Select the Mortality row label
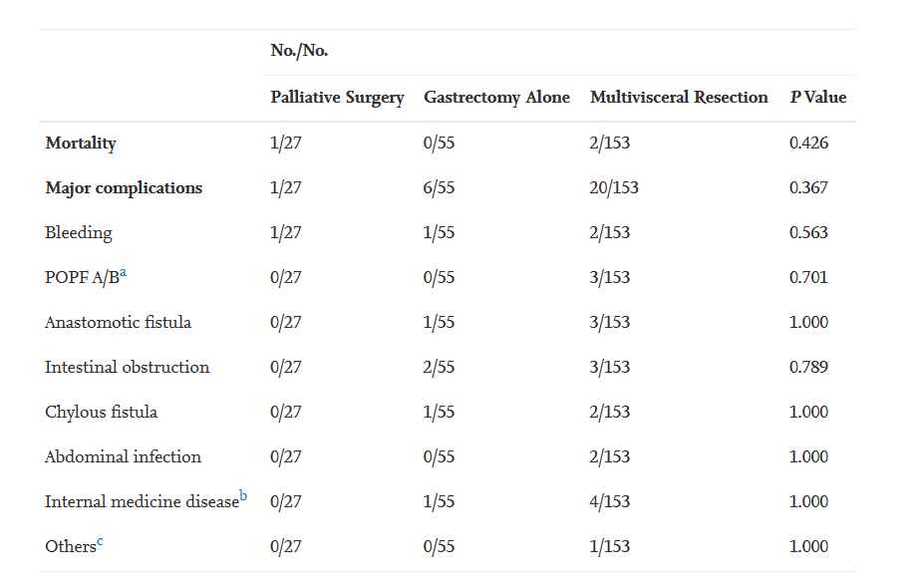The width and height of the screenshot is (922, 588). [x=81, y=144]
